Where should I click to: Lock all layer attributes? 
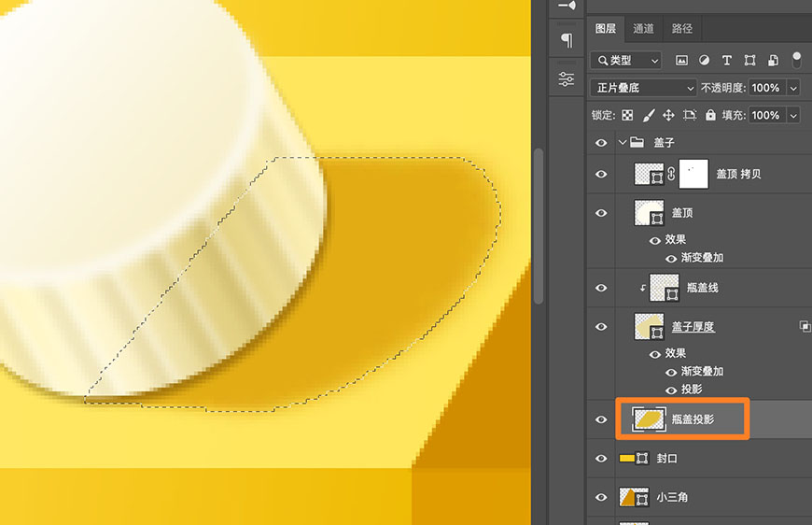pyautogui.click(x=710, y=115)
